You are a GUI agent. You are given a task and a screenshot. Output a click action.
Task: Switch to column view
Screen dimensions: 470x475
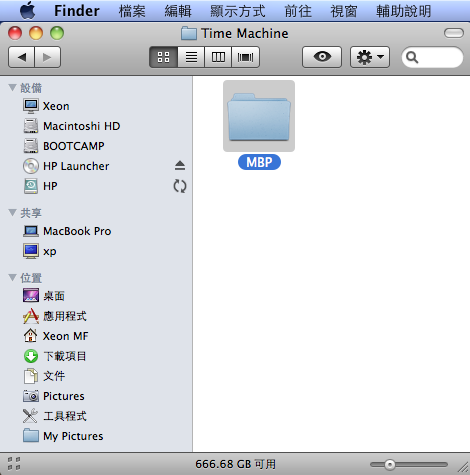click(x=218, y=57)
